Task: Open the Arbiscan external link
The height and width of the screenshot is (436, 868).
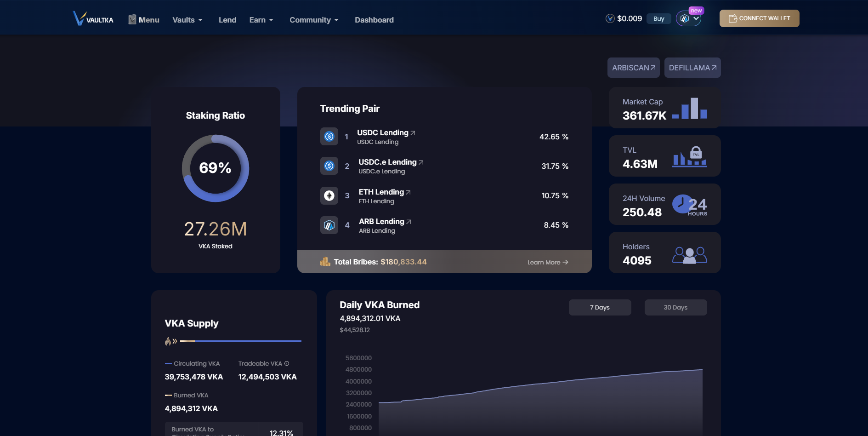Action: coord(633,68)
